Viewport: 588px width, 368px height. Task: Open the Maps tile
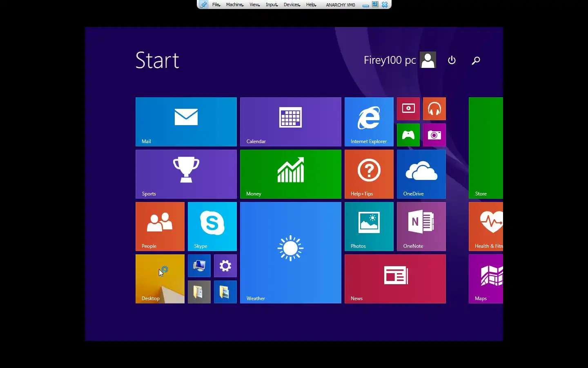pos(486,279)
